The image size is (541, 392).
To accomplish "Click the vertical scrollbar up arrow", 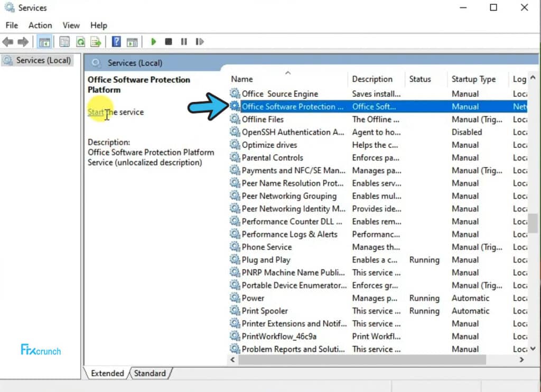I will 533,78.
